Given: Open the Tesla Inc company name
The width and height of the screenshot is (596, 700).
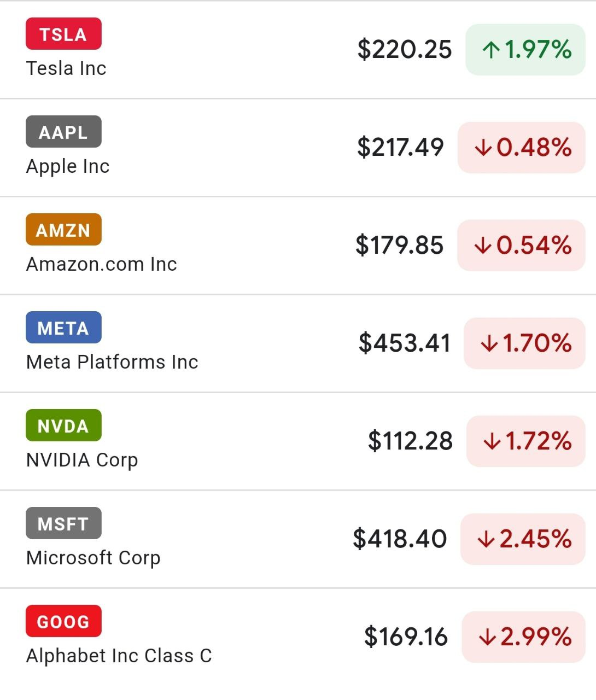Looking at the screenshot, I should (x=66, y=68).
